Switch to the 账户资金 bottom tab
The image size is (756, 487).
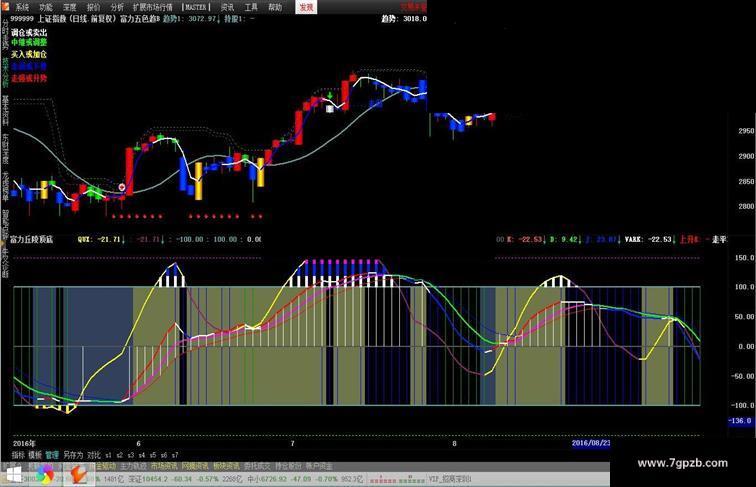click(x=319, y=466)
